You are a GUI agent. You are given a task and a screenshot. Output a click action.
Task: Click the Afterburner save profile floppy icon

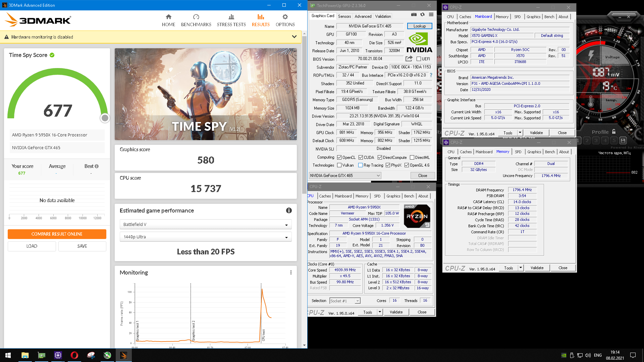coord(623,140)
